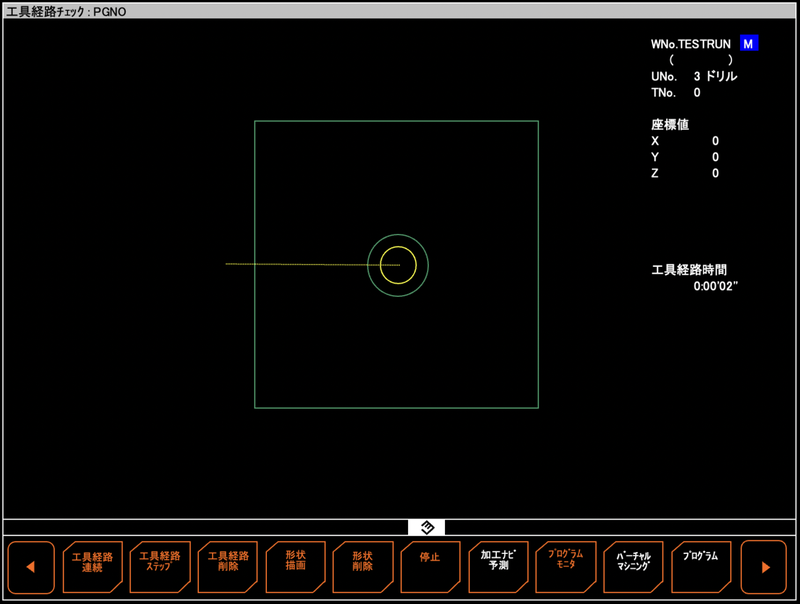Select the UNo. 3 ドリル unit line
The width and height of the screenshot is (800, 604).
(694, 77)
